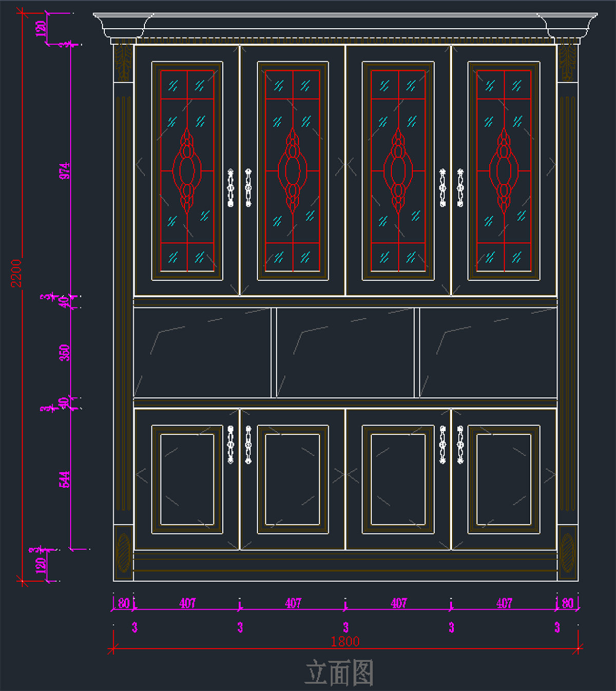
Task: Select the left 80 pilaster width dimension
Action: (x=124, y=603)
